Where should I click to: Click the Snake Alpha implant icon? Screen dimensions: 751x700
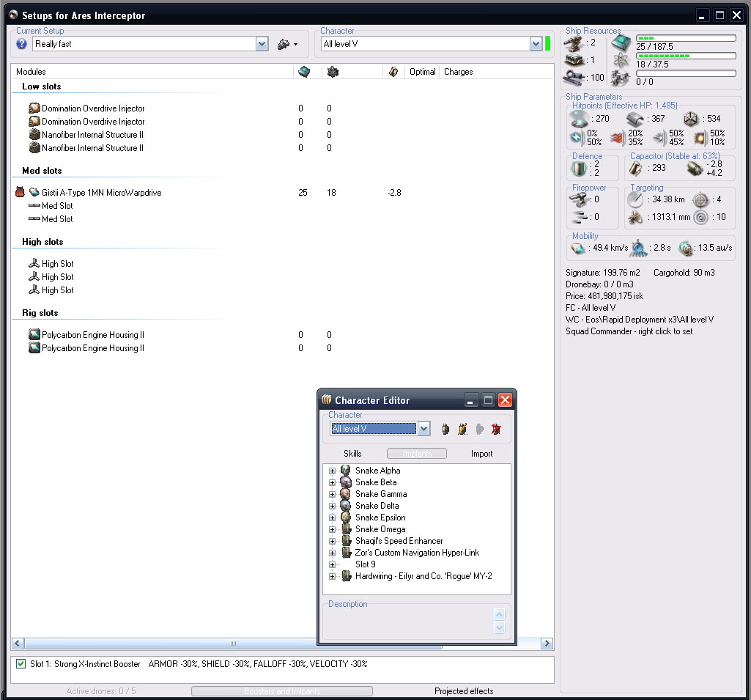(x=345, y=470)
